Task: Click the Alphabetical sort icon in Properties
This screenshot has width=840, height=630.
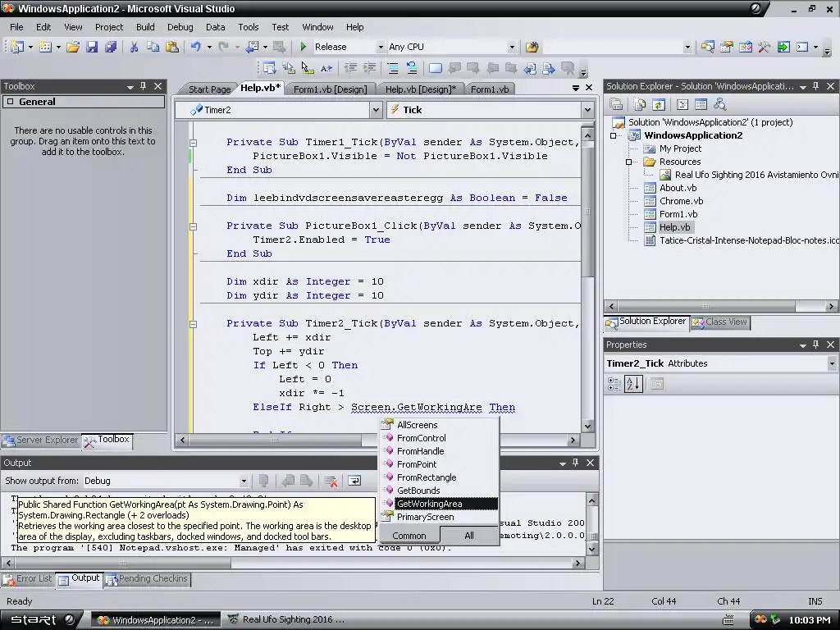Action: pyautogui.click(x=633, y=384)
